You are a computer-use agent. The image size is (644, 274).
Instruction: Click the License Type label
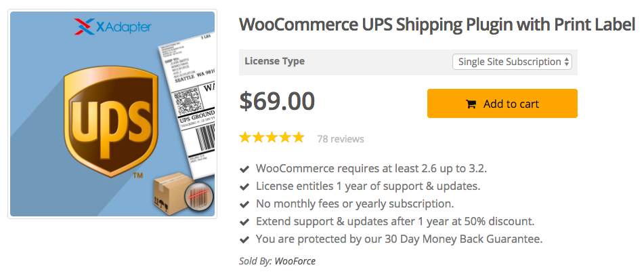coord(274,61)
